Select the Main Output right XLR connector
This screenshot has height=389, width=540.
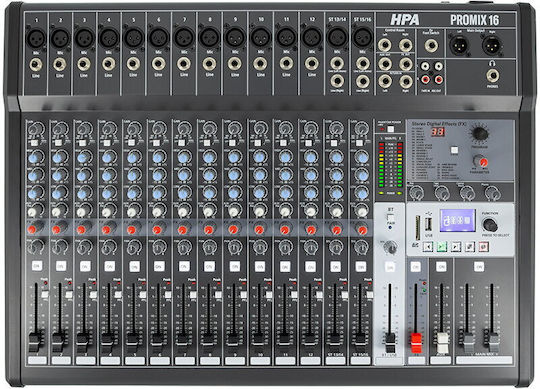(x=492, y=46)
